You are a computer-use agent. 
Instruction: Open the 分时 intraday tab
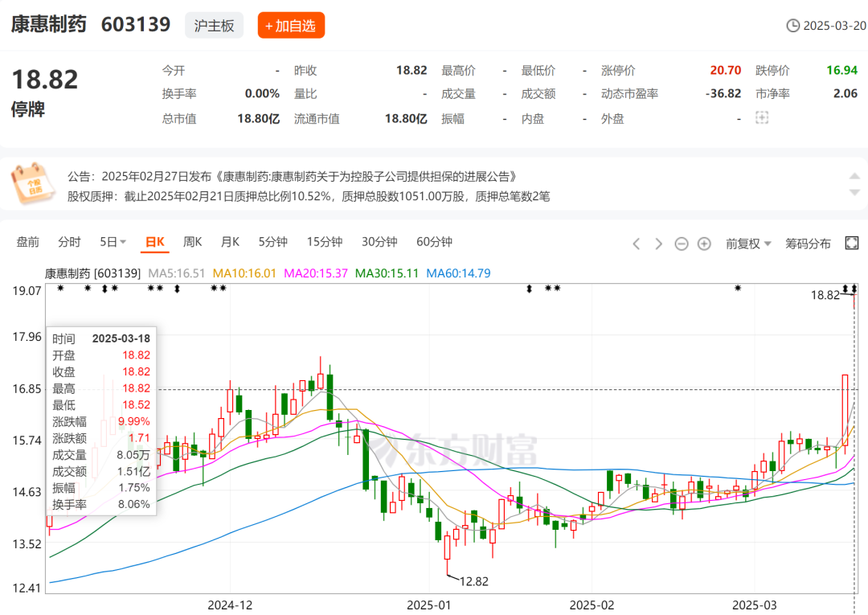(69, 241)
